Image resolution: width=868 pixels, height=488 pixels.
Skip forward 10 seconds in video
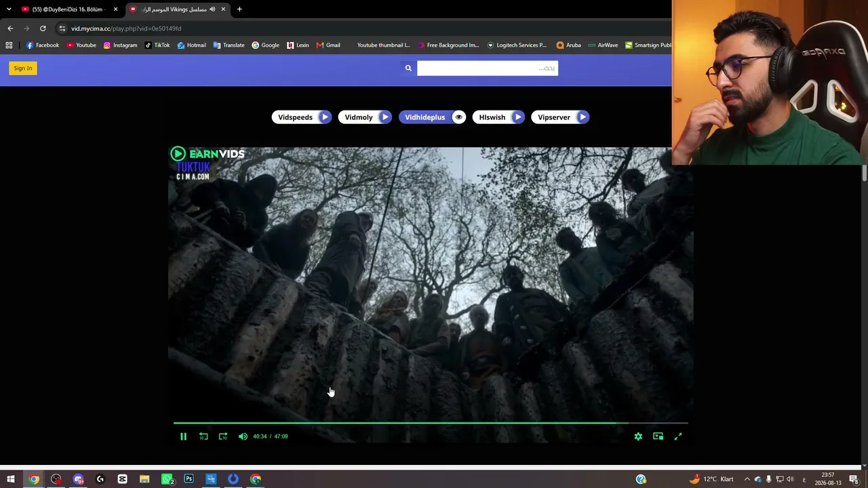pos(223,436)
